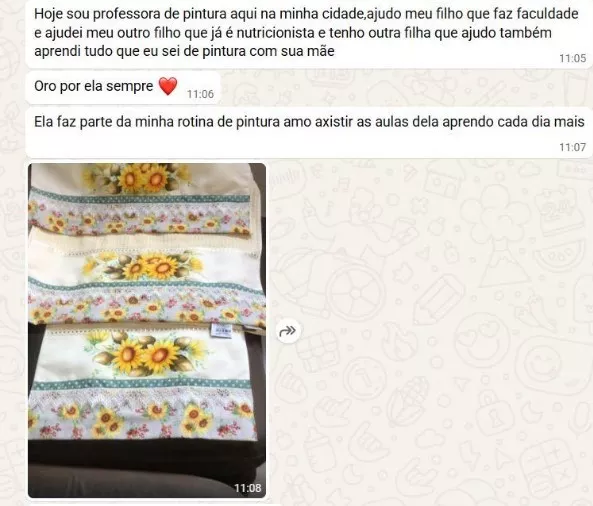Image resolution: width=593 pixels, height=506 pixels.
Task: Click the bottom towel's large sunflowers
Action: (146, 355)
